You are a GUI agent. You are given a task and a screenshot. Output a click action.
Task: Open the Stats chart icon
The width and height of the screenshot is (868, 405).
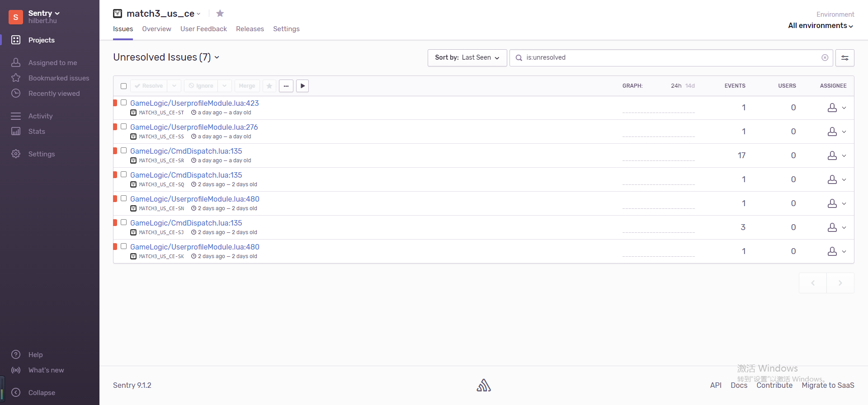16,131
